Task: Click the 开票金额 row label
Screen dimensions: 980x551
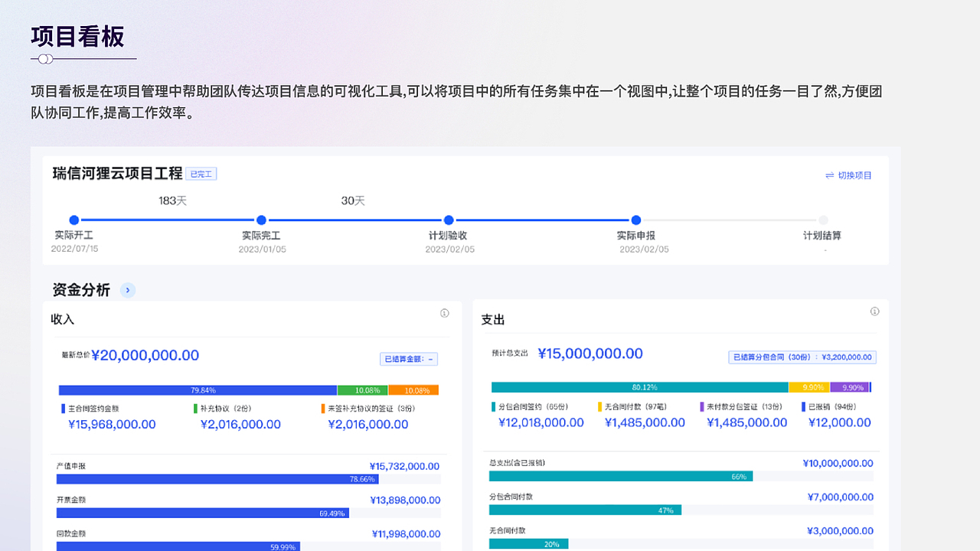Action: 70,500
